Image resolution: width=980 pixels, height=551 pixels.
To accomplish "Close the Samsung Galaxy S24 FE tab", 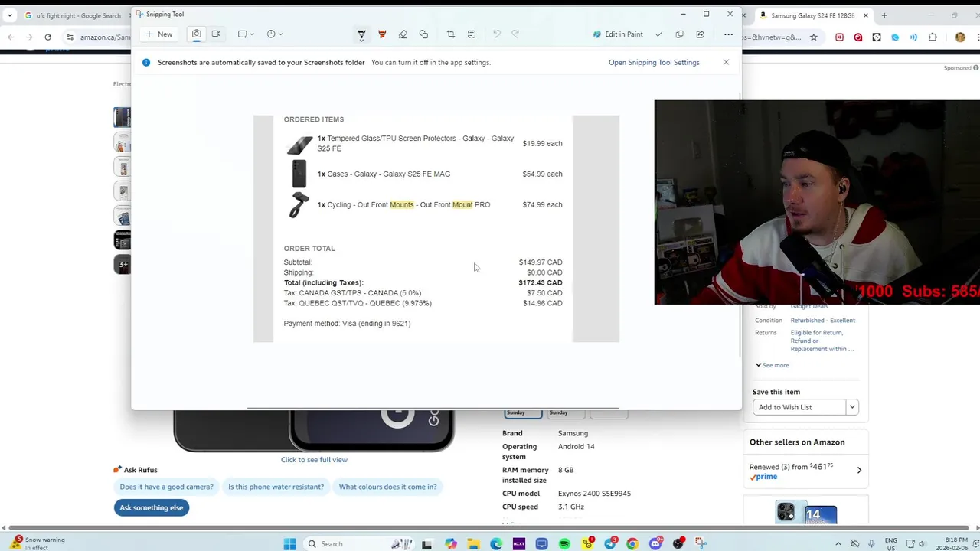I will click(866, 15).
